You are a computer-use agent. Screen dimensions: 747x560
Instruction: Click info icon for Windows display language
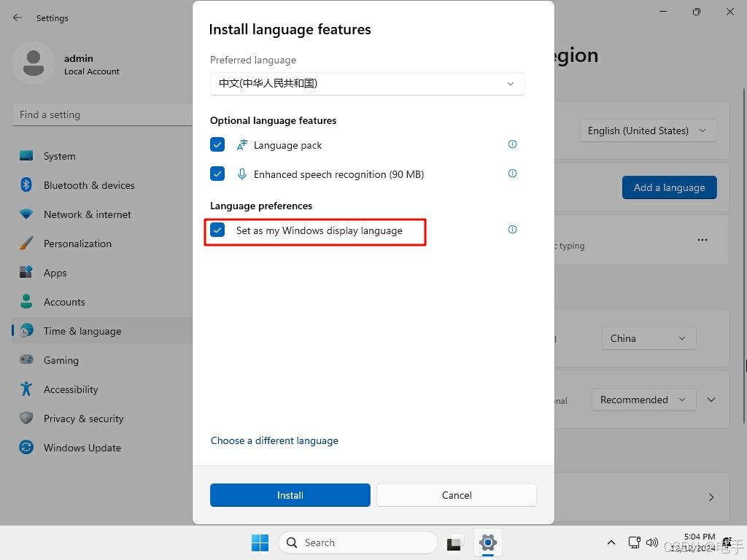click(x=512, y=230)
